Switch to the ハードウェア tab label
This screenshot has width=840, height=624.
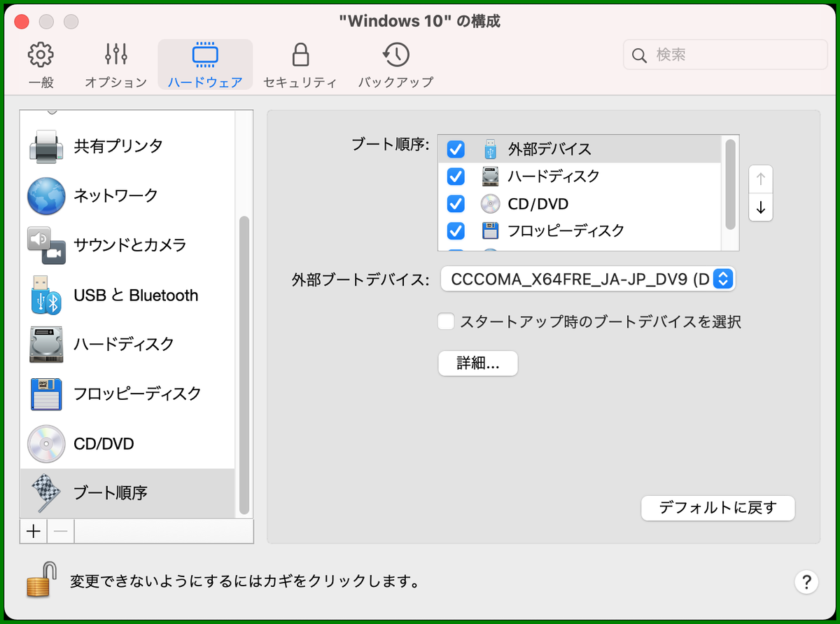click(x=205, y=82)
